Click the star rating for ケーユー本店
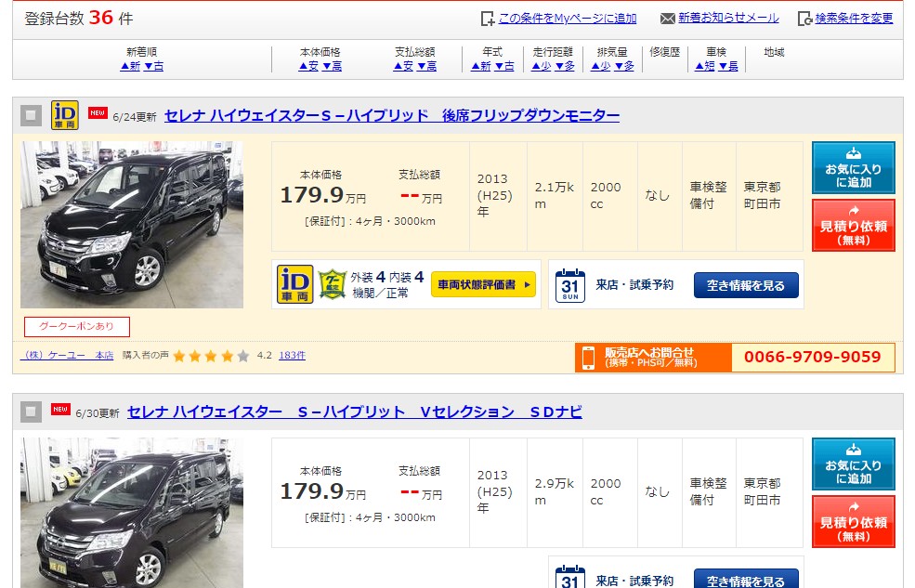This screenshot has width=915, height=588. point(211,356)
